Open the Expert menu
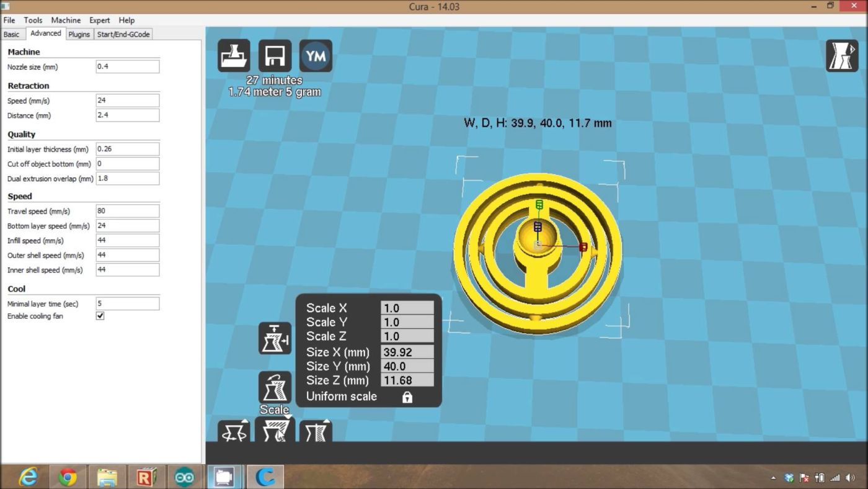This screenshot has height=489, width=868. point(100,20)
